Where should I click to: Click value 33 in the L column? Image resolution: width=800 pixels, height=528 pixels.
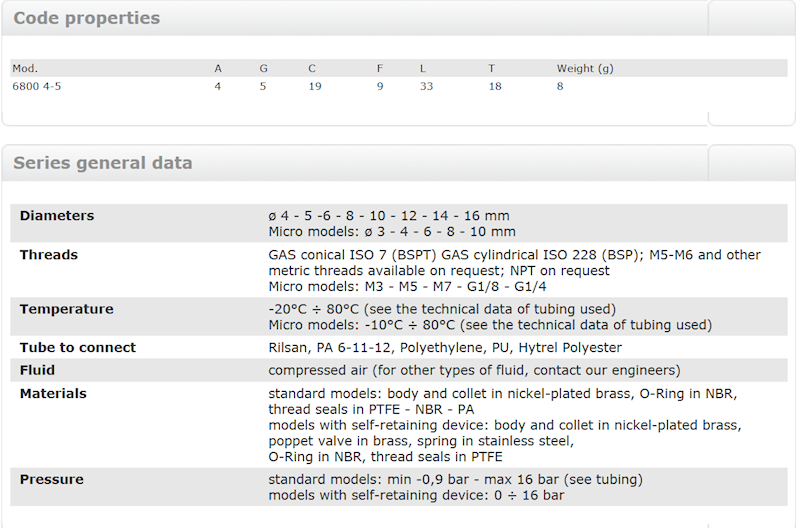pos(427,86)
